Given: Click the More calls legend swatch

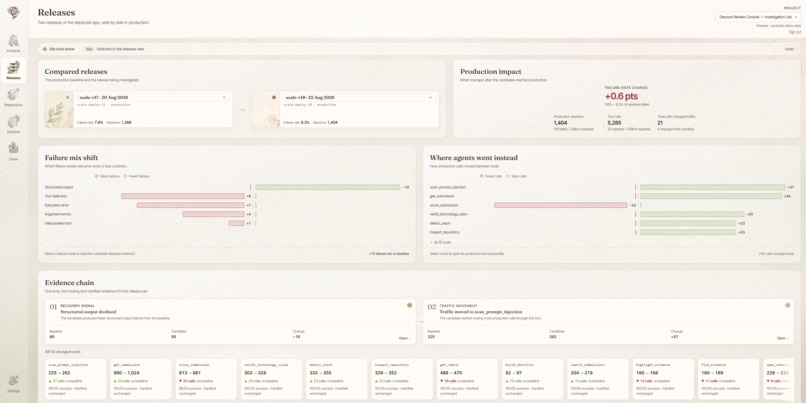Looking at the screenshot, I should (x=508, y=176).
